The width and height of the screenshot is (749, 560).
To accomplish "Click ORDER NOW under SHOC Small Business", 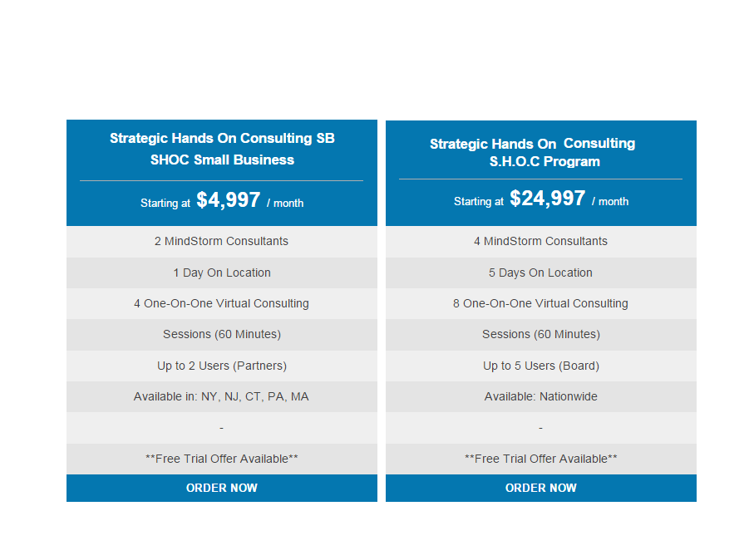I will (x=222, y=488).
